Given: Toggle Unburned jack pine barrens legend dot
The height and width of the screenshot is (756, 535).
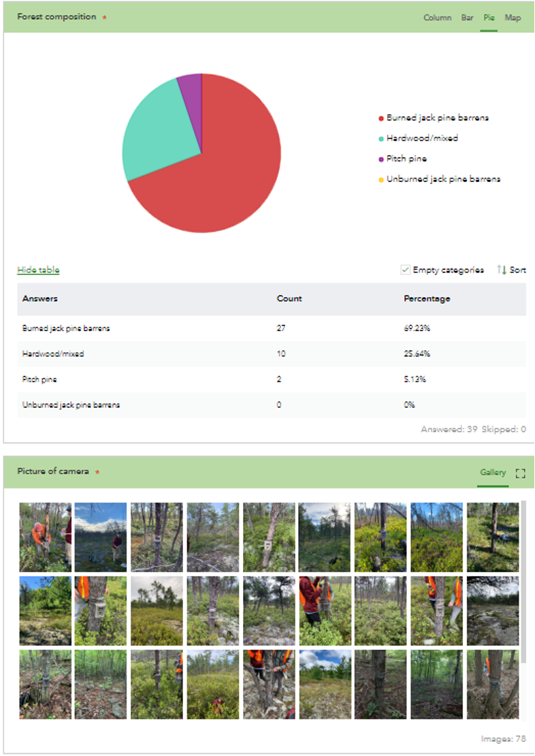Looking at the screenshot, I should tap(380, 180).
